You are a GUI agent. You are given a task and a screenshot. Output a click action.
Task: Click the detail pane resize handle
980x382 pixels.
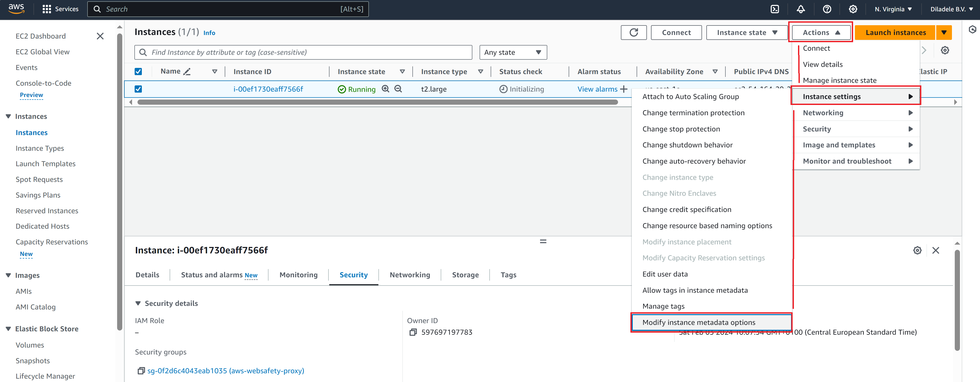pos(543,241)
